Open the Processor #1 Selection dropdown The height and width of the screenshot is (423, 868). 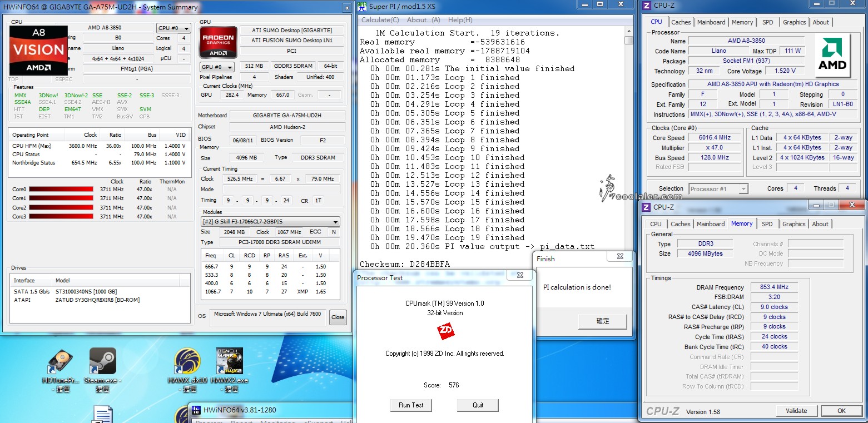[x=718, y=189]
